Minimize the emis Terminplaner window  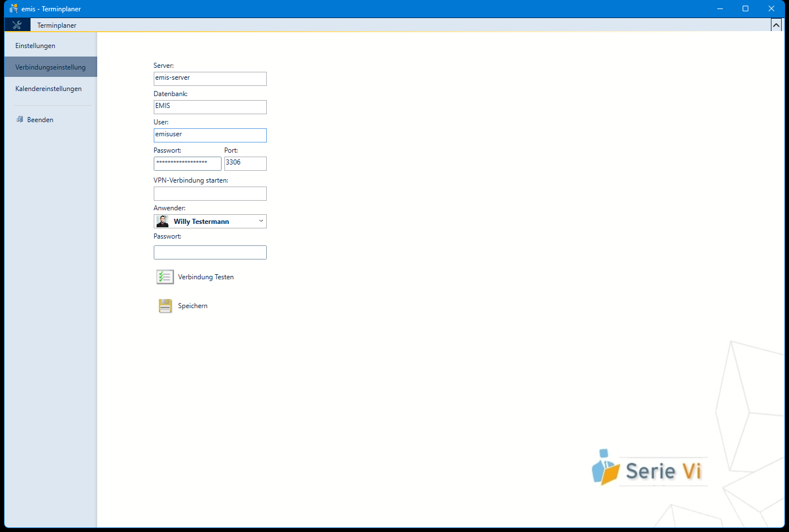720,8
